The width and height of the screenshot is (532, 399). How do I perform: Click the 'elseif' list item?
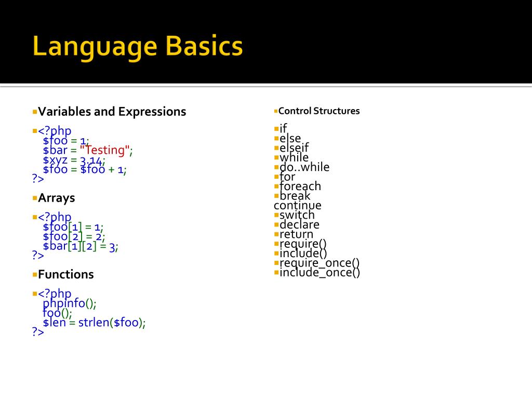[294, 148]
